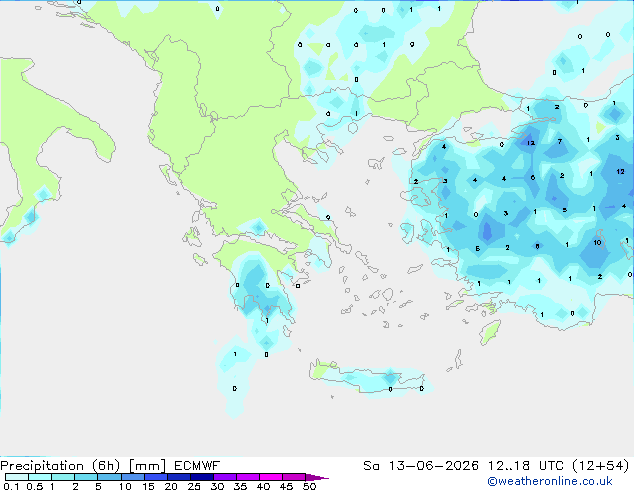The image size is (634, 490).
Task: Click the 5–10 mm legend color box
Action: click(109, 477)
